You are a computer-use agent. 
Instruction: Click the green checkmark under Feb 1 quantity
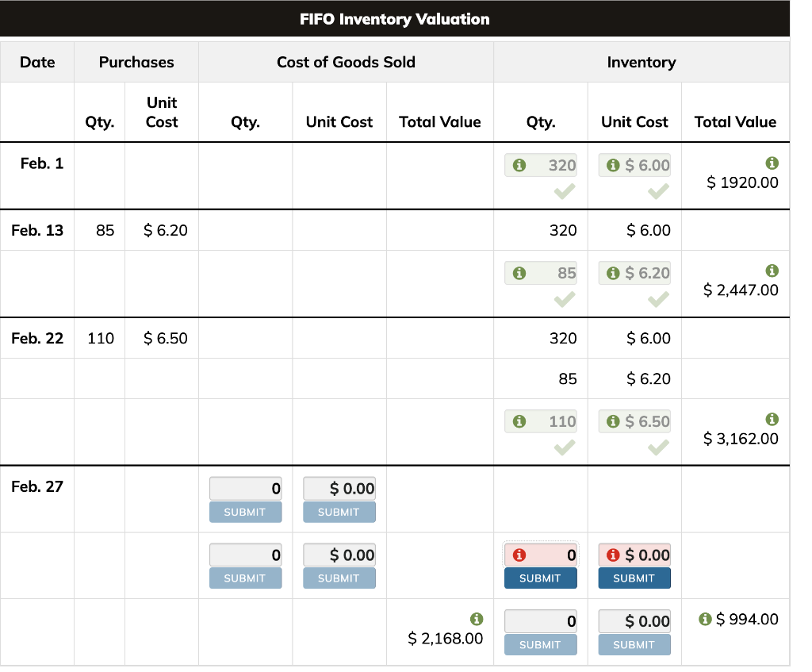564,190
